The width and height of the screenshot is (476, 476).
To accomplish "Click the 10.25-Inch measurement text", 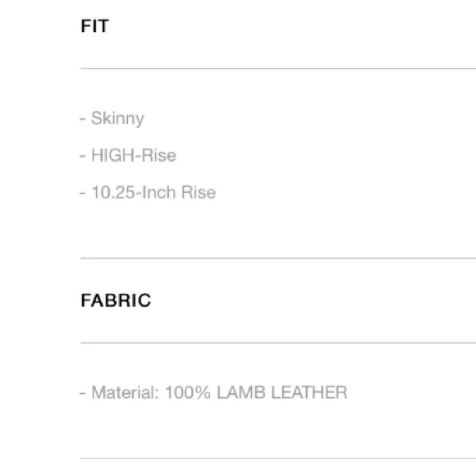I will point(134,193).
